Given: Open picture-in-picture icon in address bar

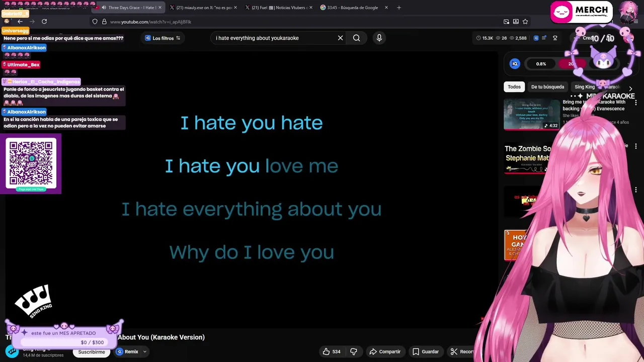Looking at the screenshot, I should [x=506, y=22].
